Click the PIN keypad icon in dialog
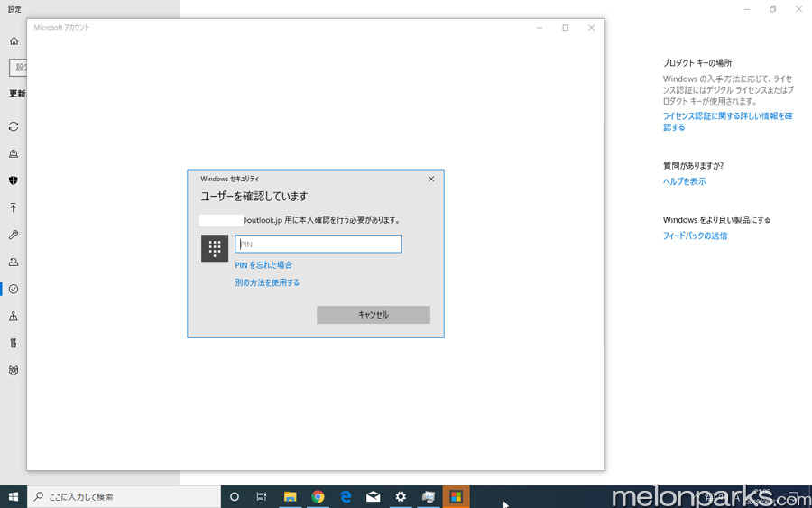812x508 pixels. pyautogui.click(x=215, y=248)
